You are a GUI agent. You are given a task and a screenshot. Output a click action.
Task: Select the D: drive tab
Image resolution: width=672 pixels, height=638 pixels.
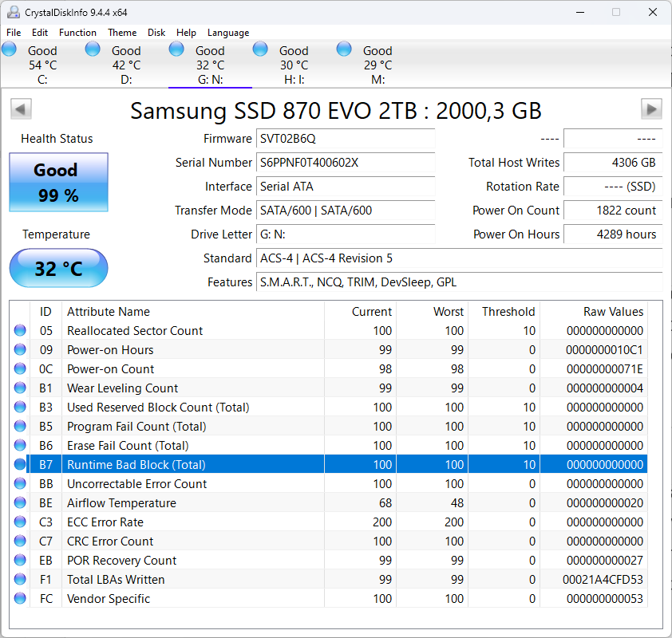126,65
